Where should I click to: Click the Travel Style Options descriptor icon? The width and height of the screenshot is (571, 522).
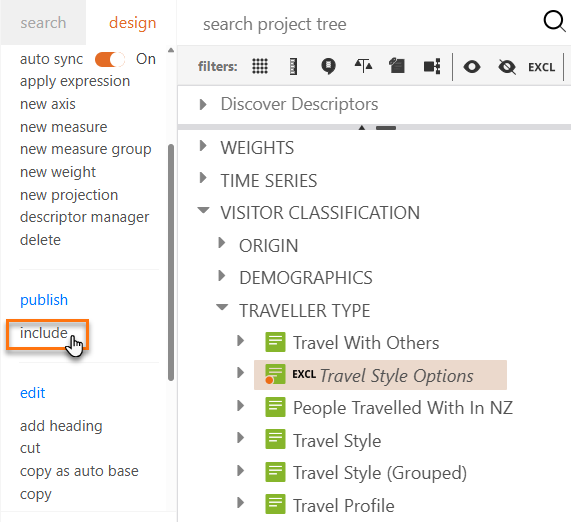pyautogui.click(x=275, y=374)
